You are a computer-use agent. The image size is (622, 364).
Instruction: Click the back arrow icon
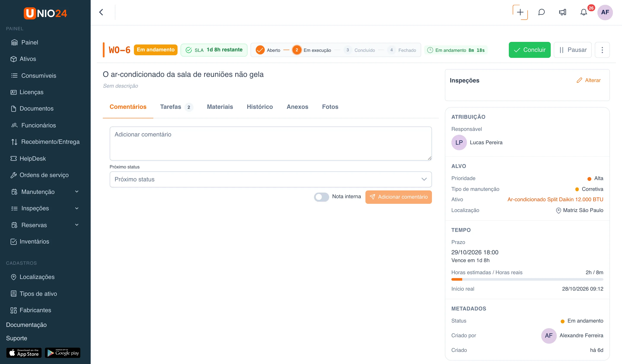(x=101, y=12)
